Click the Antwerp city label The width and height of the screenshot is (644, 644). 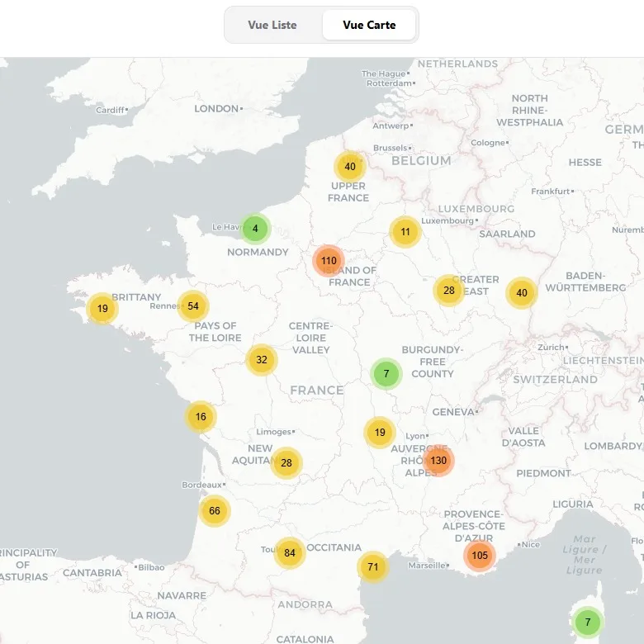click(391, 126)
